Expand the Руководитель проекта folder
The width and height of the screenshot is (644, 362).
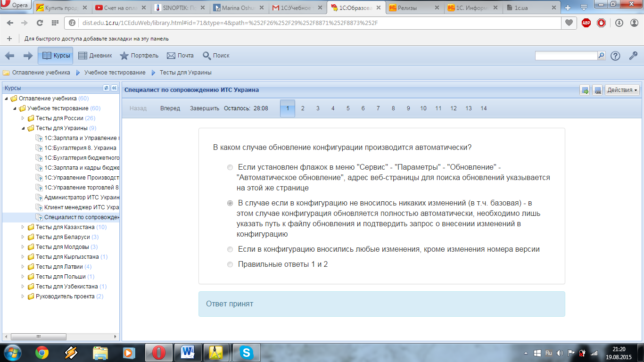click(x=24, y=296)
